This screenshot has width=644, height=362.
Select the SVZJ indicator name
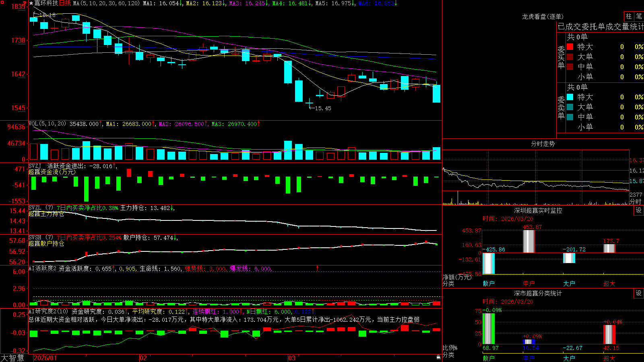point(35,166)
